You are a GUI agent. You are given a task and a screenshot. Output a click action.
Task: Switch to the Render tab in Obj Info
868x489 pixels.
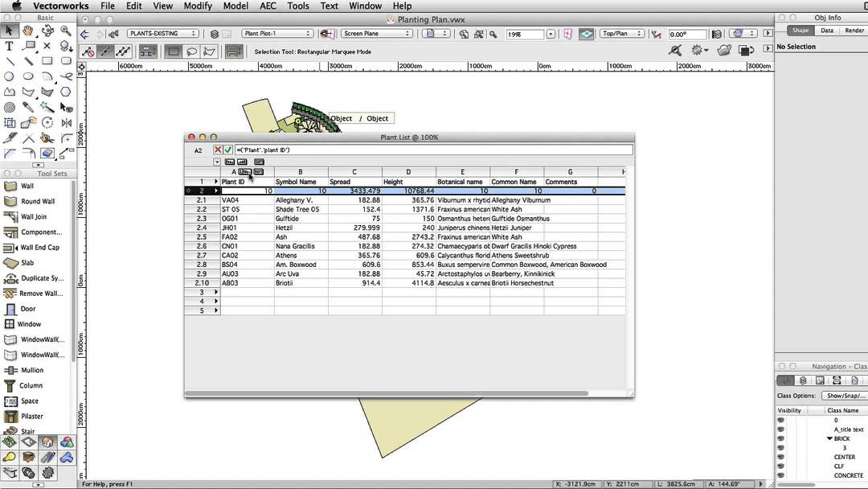[854, 31]
